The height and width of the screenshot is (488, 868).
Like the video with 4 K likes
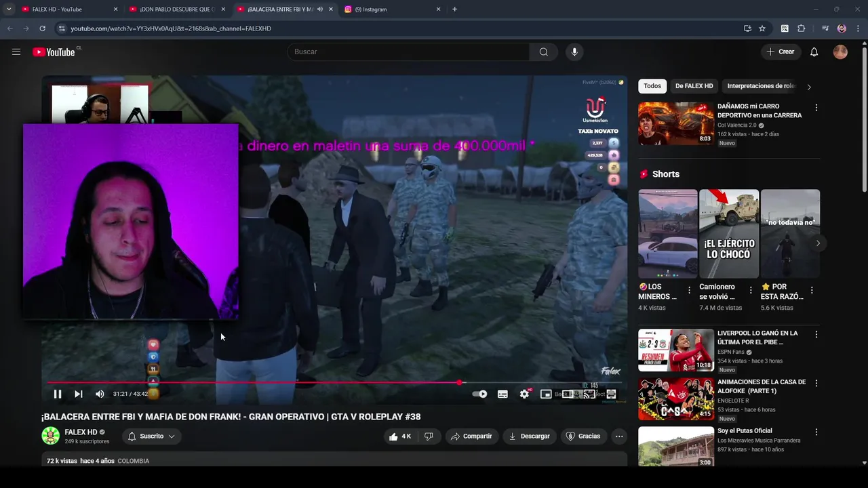(400, 436)
